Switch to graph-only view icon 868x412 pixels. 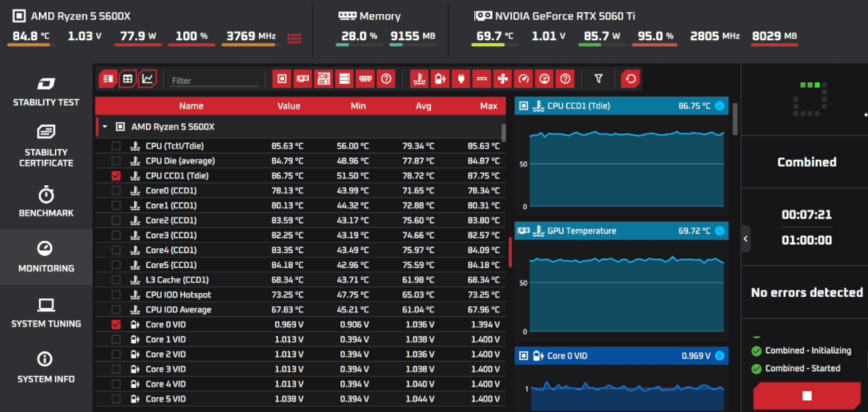coord(147,79)
